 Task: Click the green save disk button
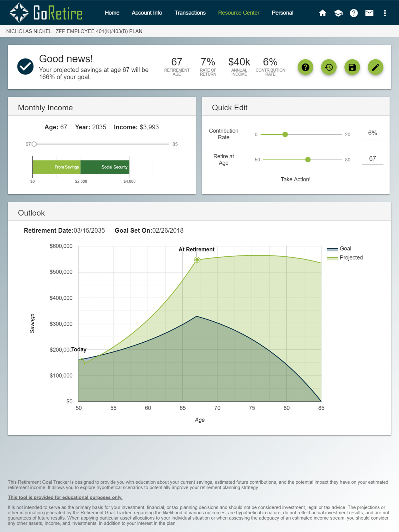click(352, 67)
